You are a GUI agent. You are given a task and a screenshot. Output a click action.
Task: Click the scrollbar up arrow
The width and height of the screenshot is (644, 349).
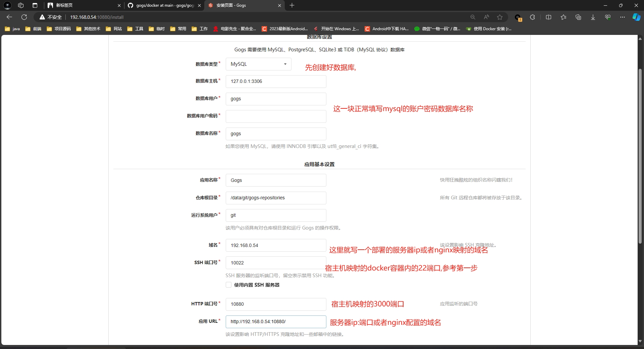(x=640, y=39)
